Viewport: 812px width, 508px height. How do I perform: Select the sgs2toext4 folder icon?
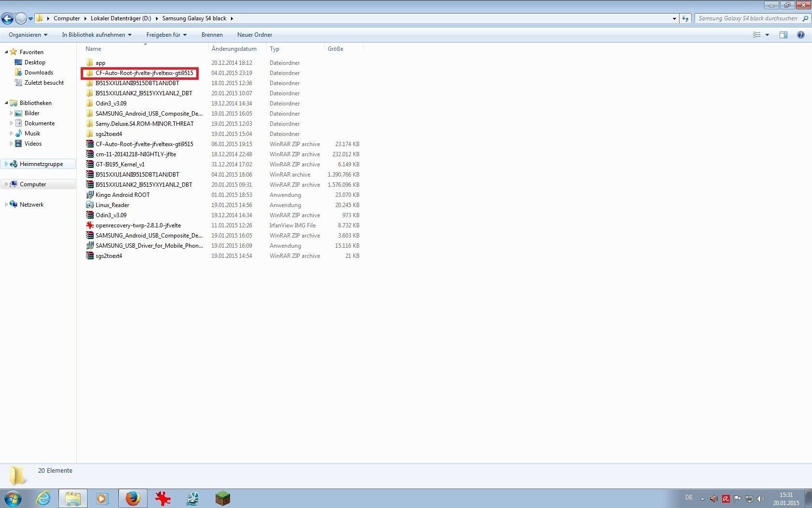click(x=89, y=134)
